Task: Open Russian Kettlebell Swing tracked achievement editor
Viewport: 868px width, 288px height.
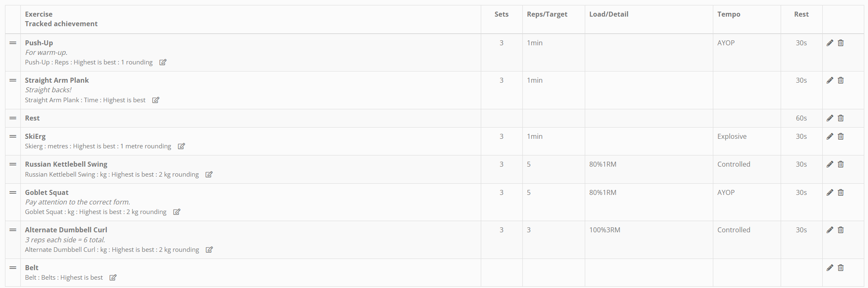Action: pos(209,175)
